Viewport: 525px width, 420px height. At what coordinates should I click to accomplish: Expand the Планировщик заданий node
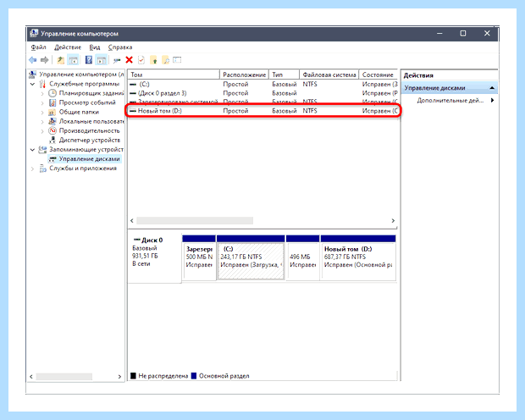tap(42, 93)
